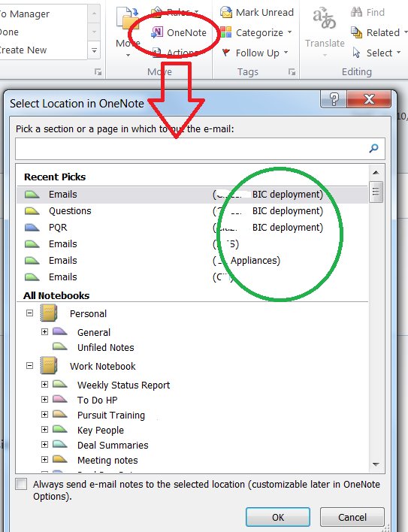The width and height of the screenshot is (408, 532).
Task: Click the Follow Up flag icon
Action: click(225, 53)
